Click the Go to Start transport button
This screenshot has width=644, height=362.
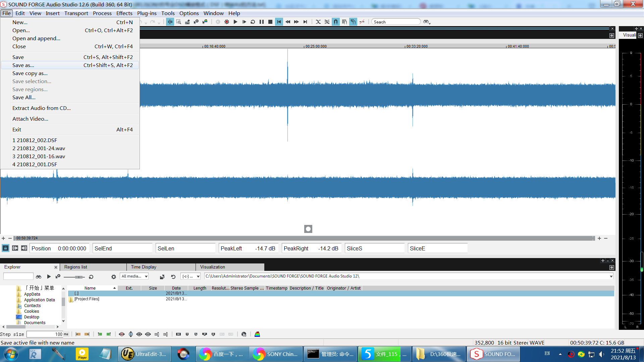[x=279, y=22]
